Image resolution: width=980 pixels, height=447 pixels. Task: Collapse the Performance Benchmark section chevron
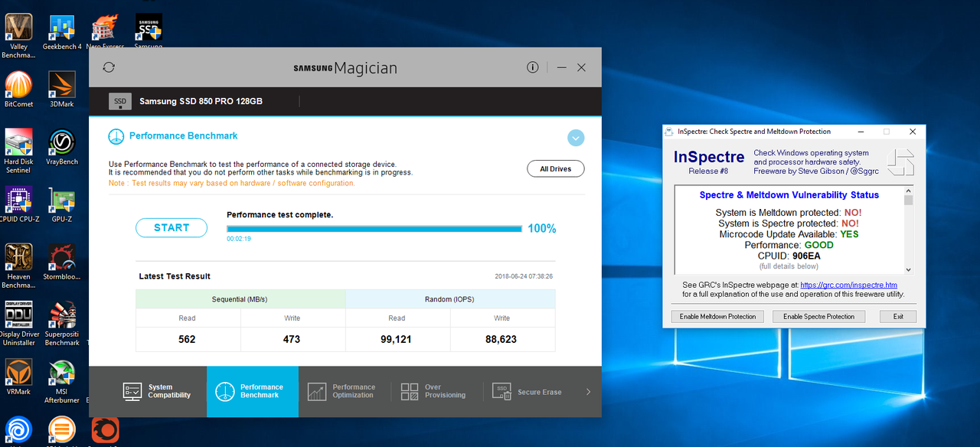coord(576,138)
